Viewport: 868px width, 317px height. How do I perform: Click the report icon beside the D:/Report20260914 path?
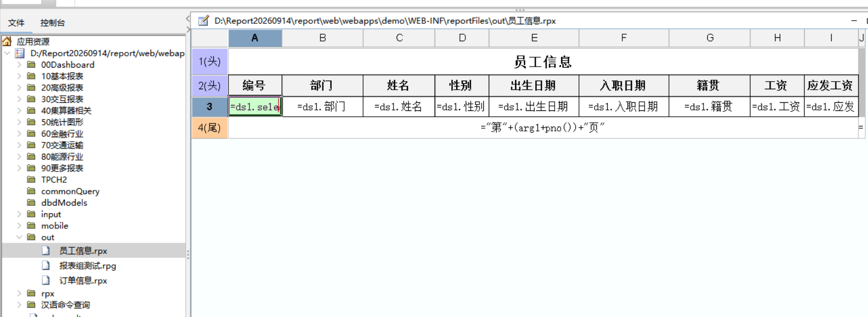click(x=19, y=53)
